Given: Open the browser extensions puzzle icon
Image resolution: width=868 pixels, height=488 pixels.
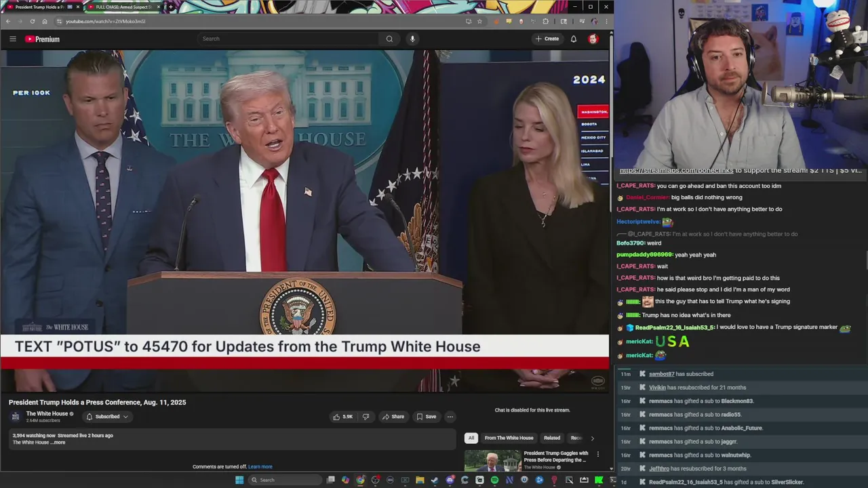Looking at the screenshot, I should [x=546, y=21].
